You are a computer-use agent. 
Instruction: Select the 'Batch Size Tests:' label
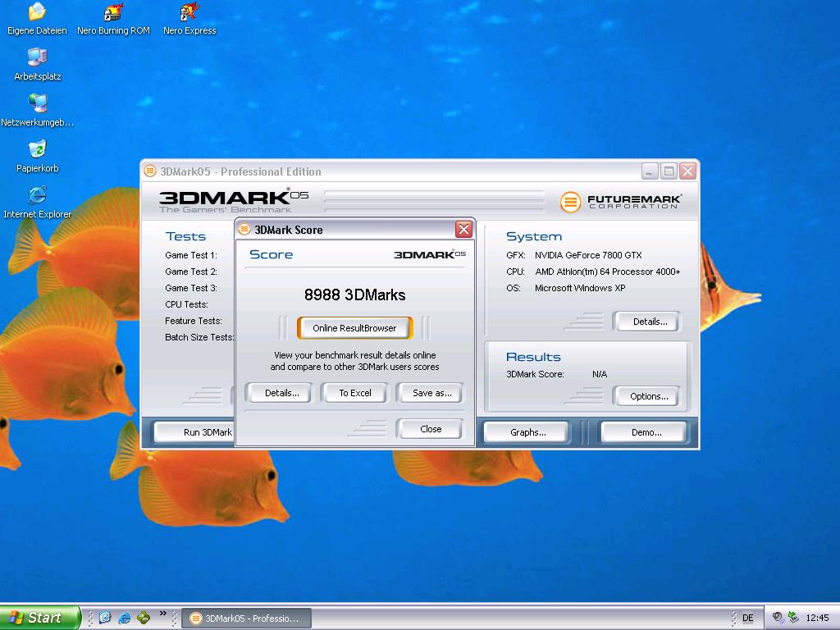[199, 337]
